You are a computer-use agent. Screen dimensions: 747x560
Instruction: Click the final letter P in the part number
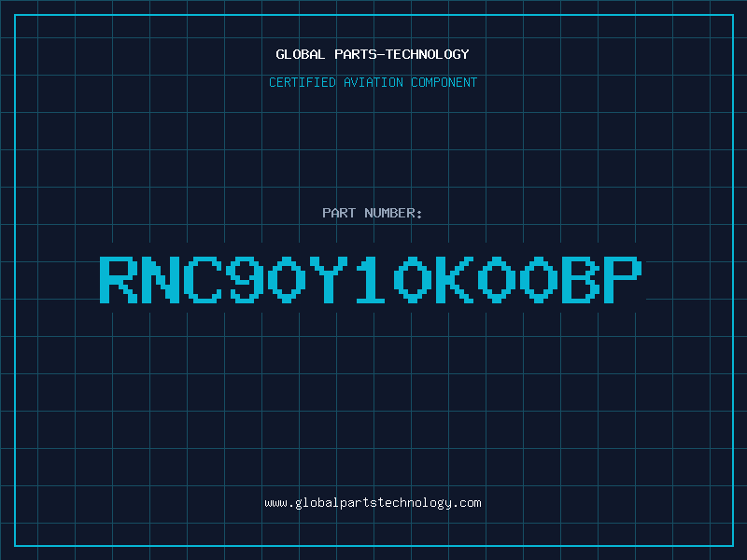tap(623, 279)
